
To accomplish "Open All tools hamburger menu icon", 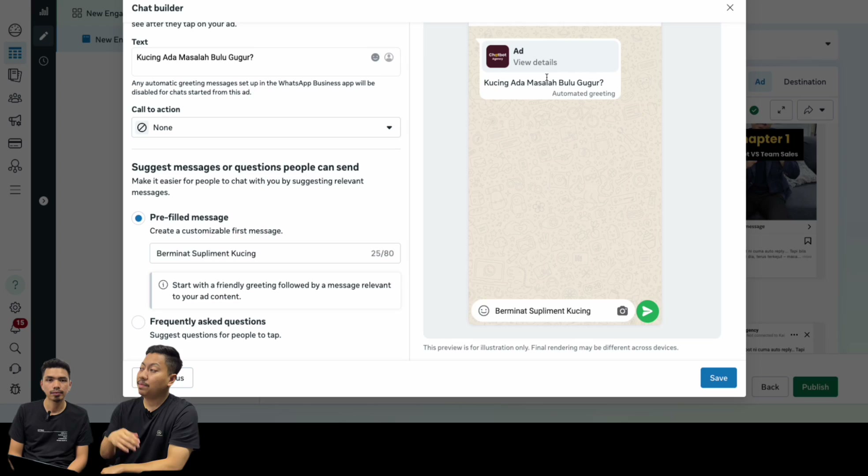I will pos(15,190).
